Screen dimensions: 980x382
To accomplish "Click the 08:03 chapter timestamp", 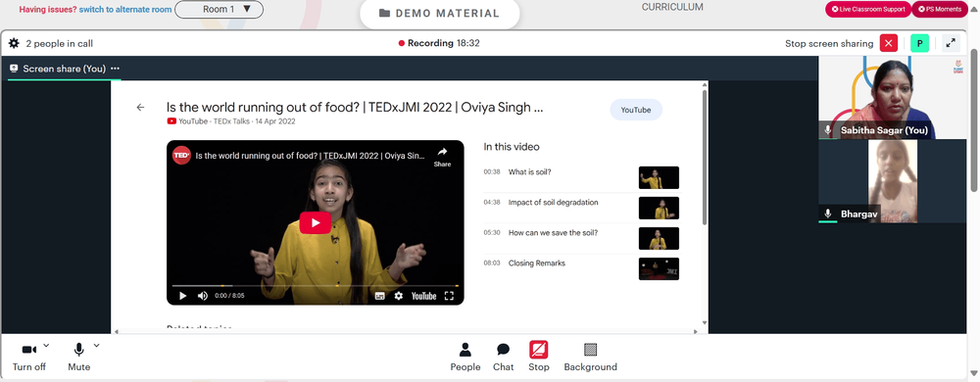I will click(492, 263).
